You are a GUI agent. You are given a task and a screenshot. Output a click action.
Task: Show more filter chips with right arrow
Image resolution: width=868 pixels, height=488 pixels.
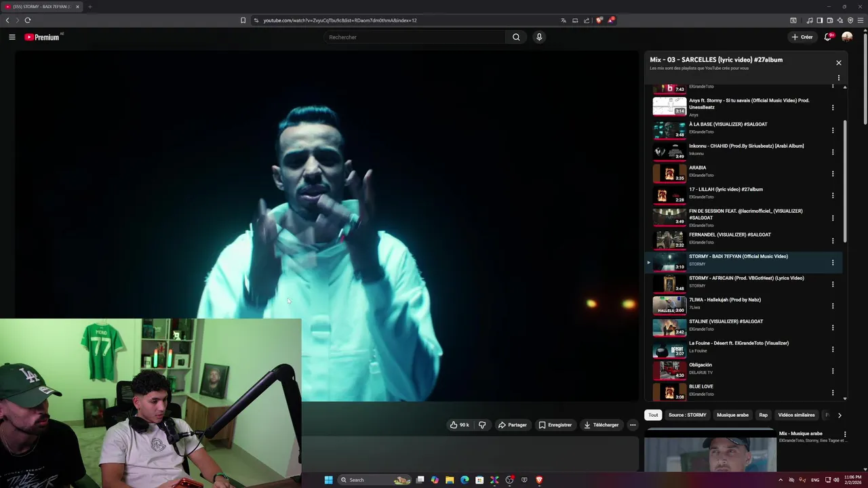[x=840, y=415]
